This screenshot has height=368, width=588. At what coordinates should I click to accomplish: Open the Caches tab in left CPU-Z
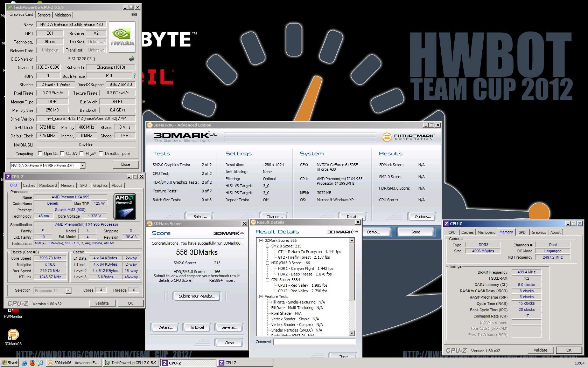[x=29, y=185]
